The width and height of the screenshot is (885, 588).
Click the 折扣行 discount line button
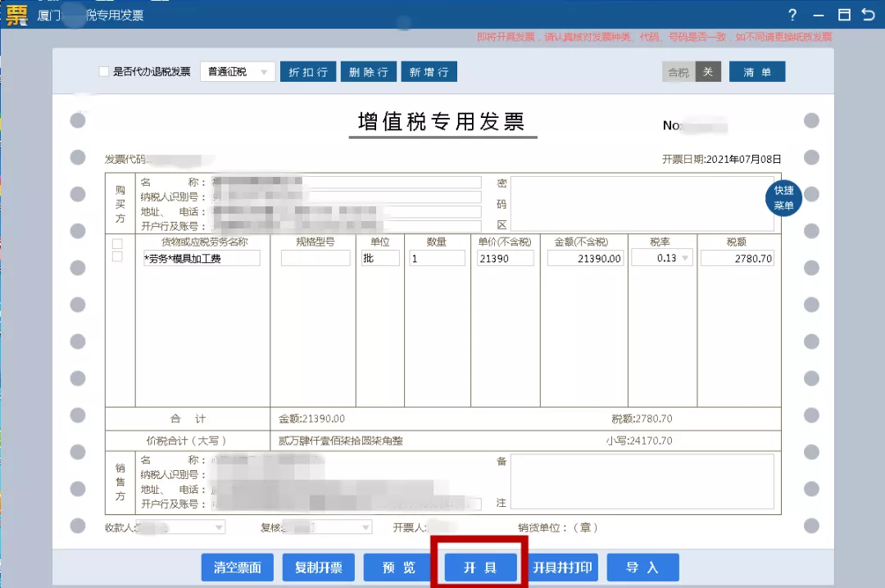click(307, 71)
